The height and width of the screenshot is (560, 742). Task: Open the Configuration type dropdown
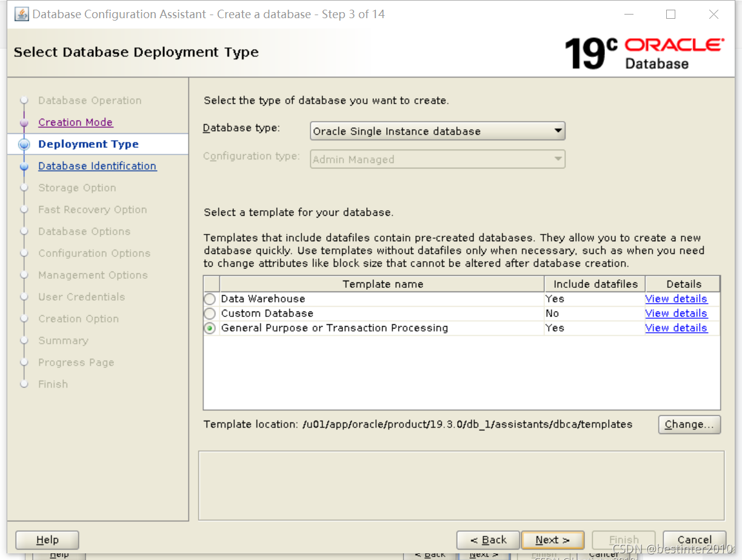[x=438, y=159]
